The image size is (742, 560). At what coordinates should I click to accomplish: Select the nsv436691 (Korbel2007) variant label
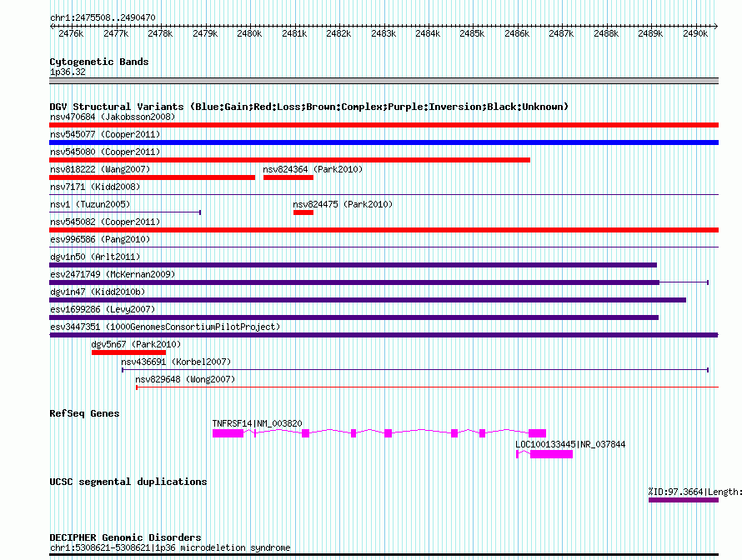click(x=176, y=362)
